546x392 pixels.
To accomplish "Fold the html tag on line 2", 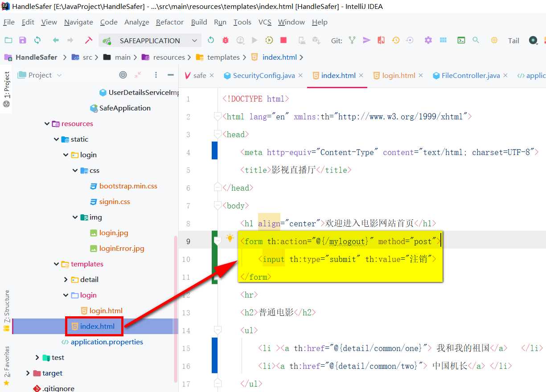I will (218, 117).
